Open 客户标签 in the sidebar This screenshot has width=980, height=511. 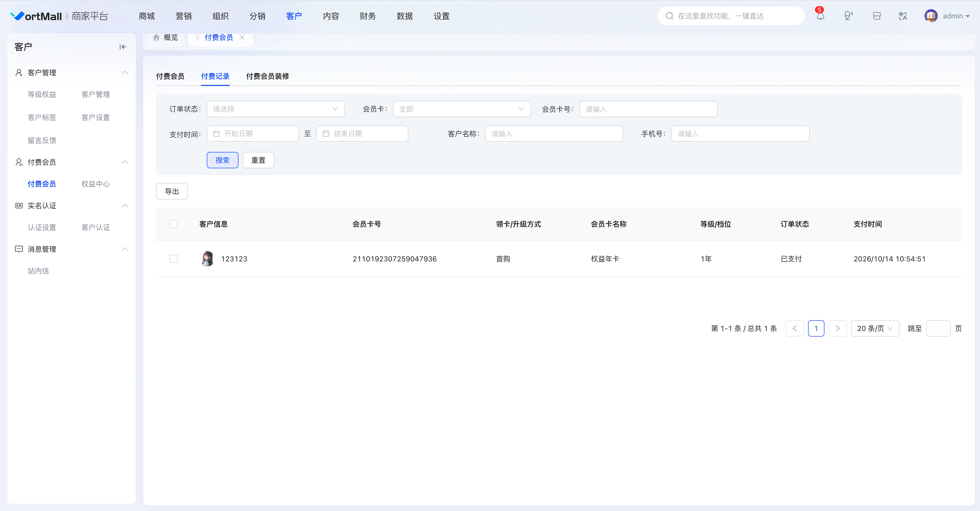pos(42,117)
